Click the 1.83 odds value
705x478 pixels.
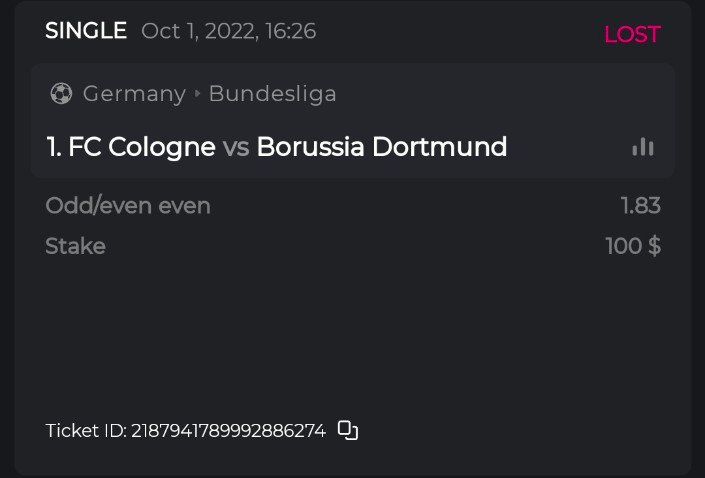(640, 206)
